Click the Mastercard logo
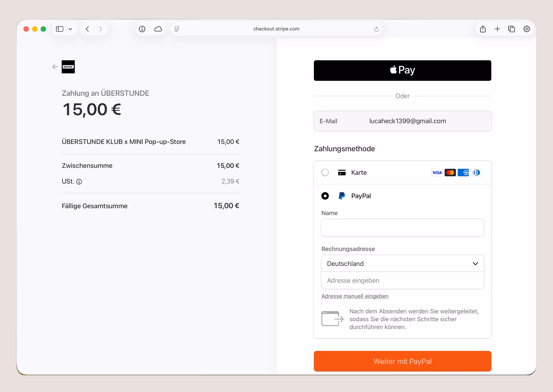 450,173
